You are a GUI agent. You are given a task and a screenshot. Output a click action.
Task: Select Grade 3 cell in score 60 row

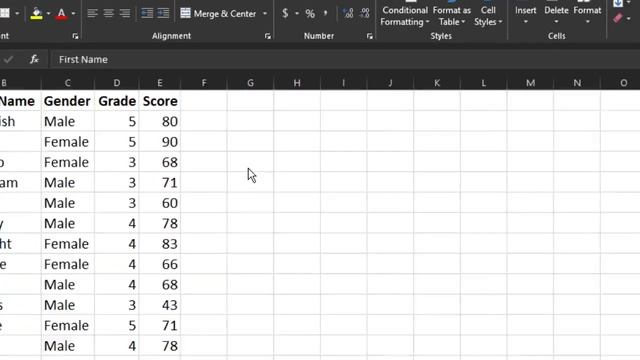[117, 203]
